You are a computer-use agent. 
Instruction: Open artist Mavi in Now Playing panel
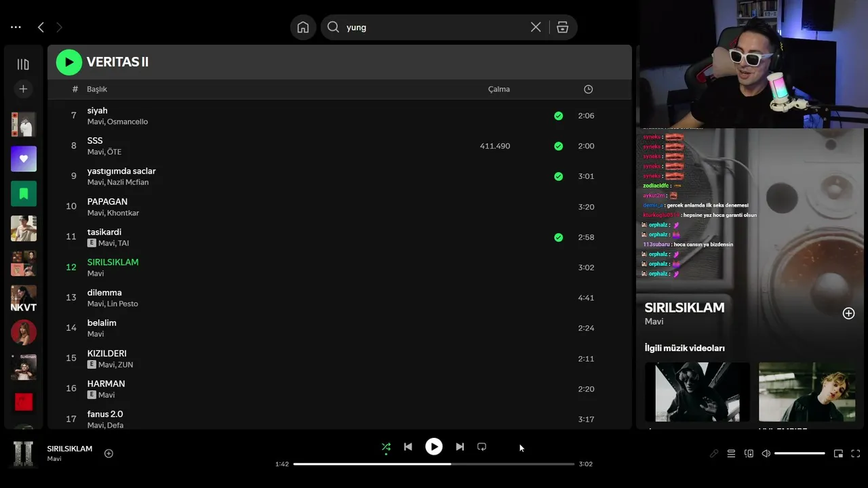[654, 321]
